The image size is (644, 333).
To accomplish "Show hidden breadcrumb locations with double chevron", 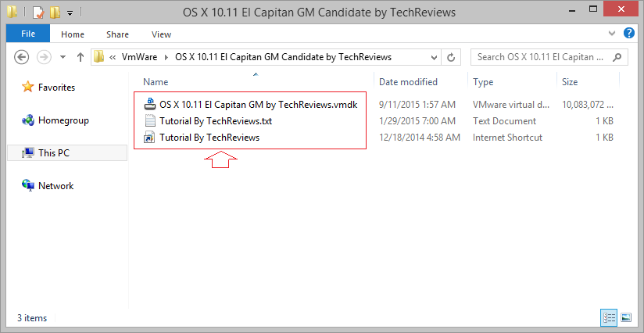I will pos(113,57).
